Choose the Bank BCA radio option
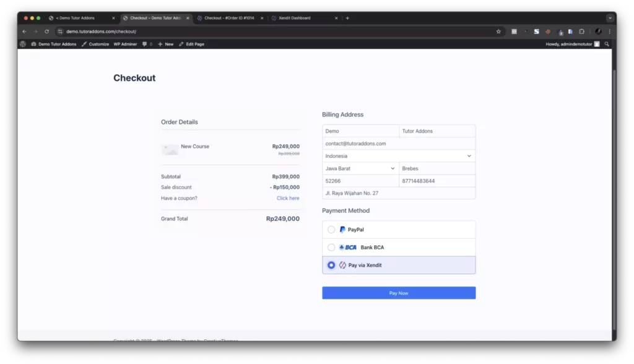 tap(331, 247)
